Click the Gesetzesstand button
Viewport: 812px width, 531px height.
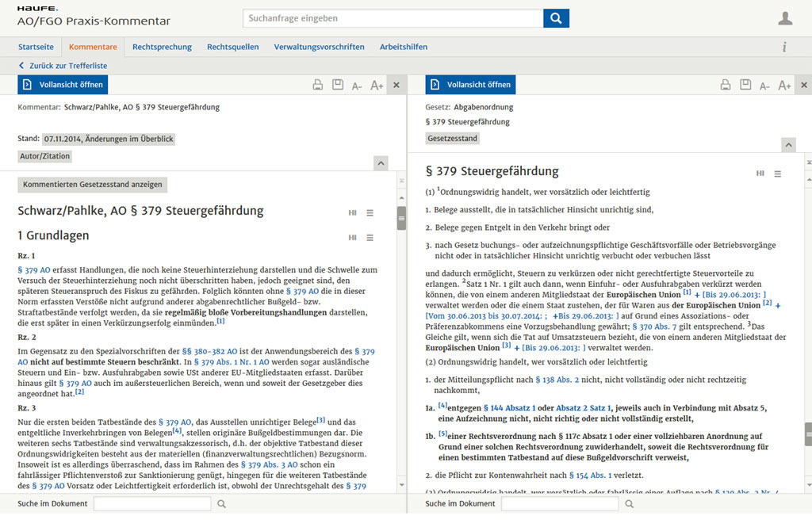(452, 138)
